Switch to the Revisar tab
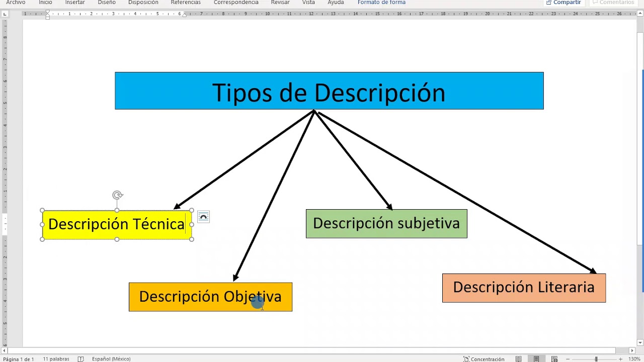644x362 pixels. coord(280,3)
